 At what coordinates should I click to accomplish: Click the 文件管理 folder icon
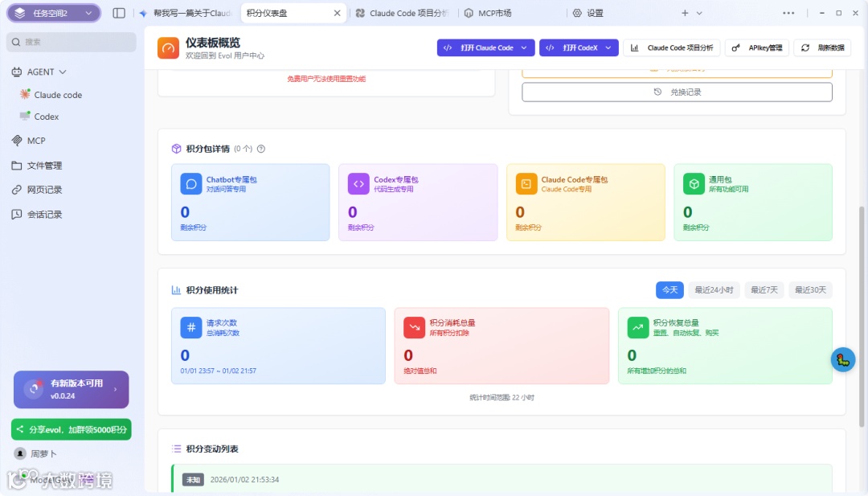point(17,166)
